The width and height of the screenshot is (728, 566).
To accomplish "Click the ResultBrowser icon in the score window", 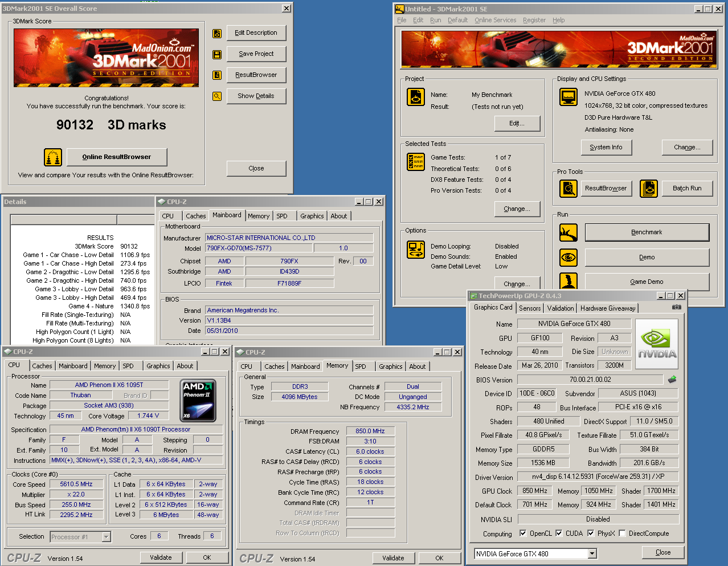I will pos(217,75).
